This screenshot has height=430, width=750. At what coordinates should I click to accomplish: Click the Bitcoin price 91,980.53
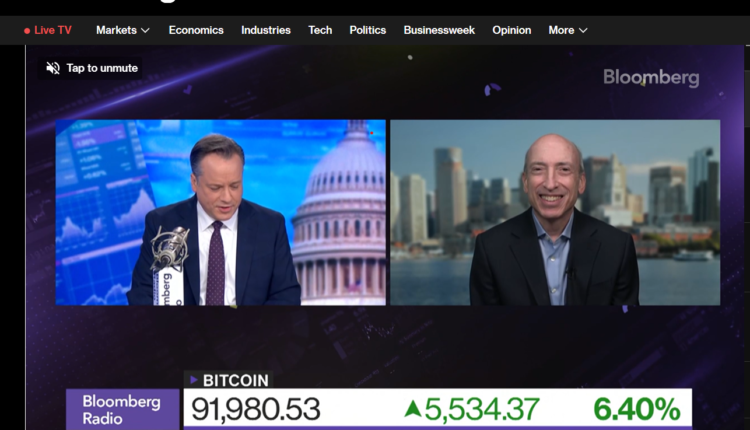coord(255,409)
